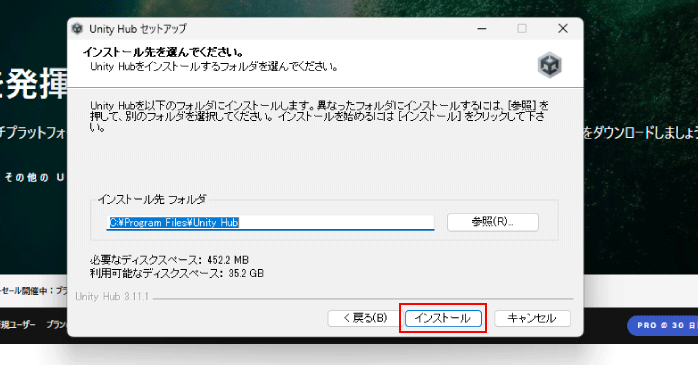Viewport: 698px width, 365px height.
Task: Select the install path input field
Action: click(271, 223)
